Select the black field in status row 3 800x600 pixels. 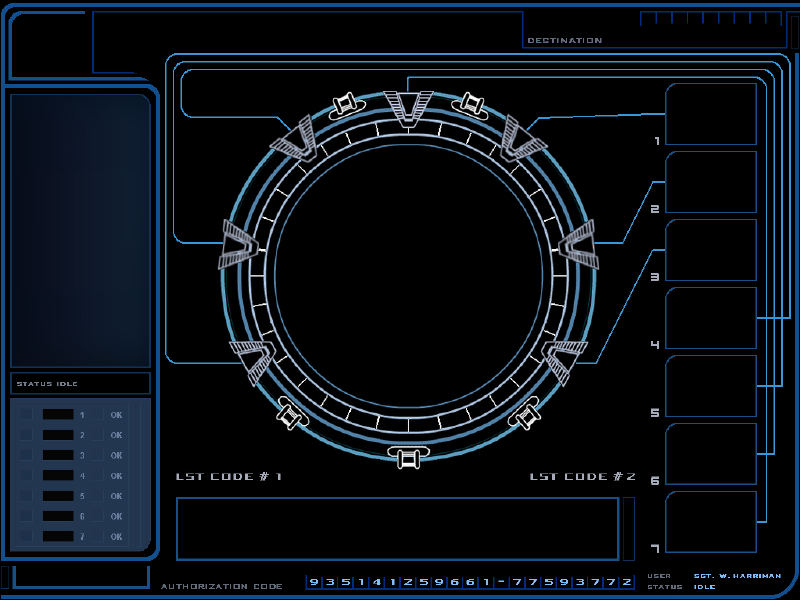58,455
